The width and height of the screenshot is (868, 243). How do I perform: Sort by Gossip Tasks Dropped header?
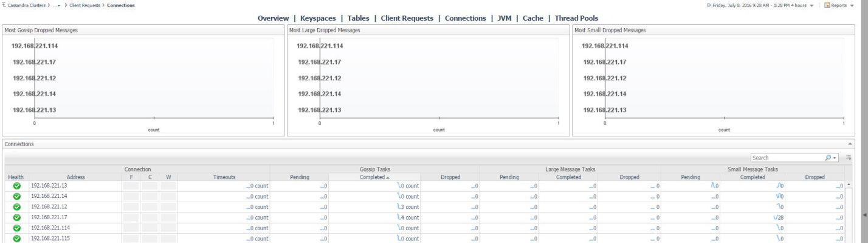pos(450,177)
